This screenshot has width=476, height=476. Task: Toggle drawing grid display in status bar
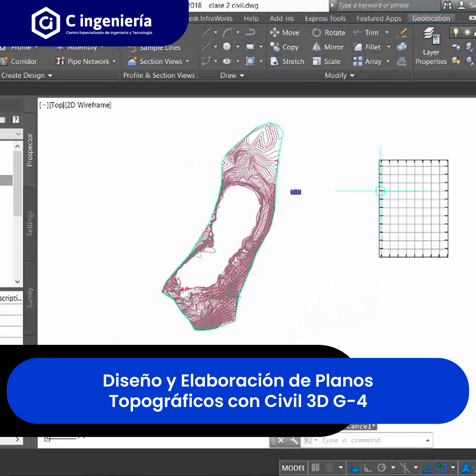tap(315, 467)
